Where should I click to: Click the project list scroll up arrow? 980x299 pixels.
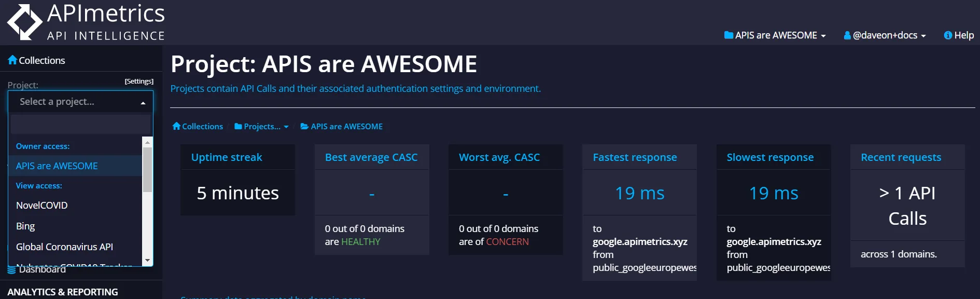147,142
